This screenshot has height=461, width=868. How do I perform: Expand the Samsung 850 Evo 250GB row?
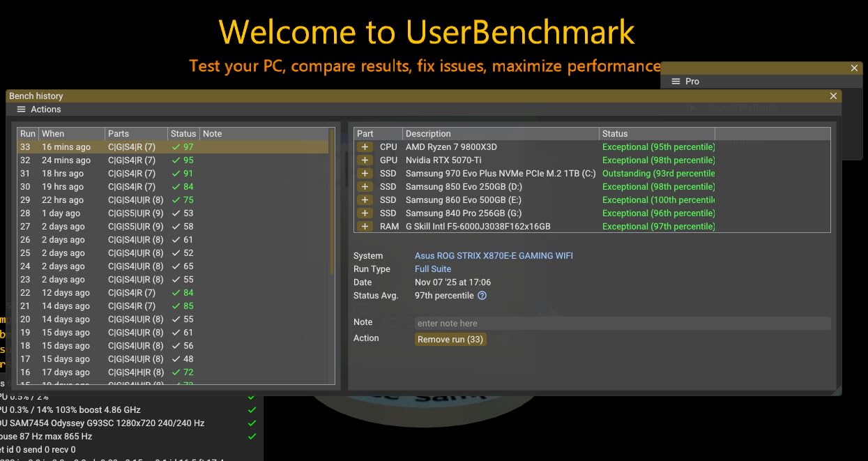click(x=365, y=187)
